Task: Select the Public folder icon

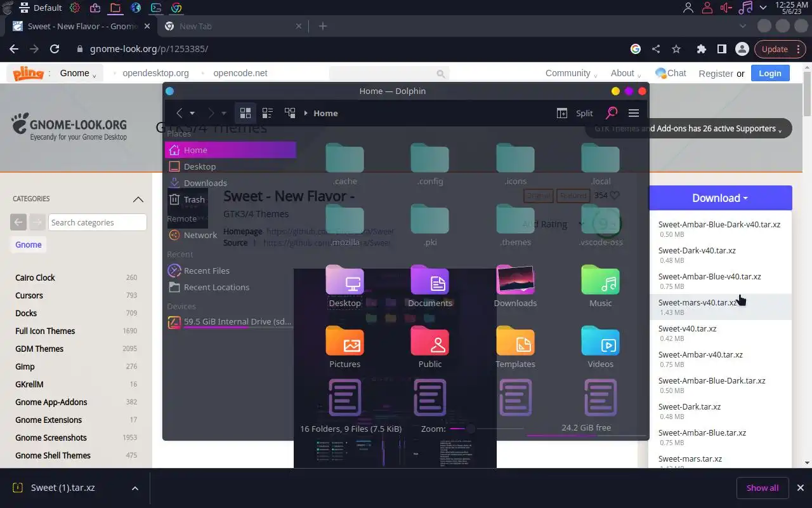Action: point(429,341)
